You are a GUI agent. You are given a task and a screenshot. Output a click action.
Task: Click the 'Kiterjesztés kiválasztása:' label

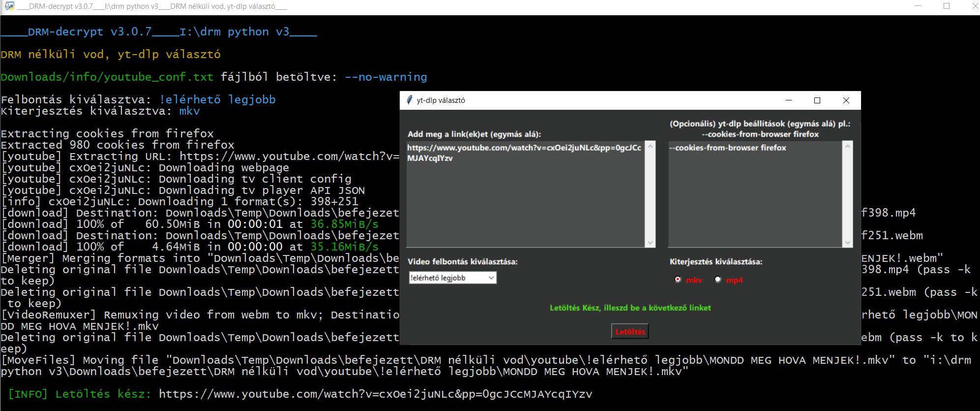pyautogui.click(x=716, y=262)
